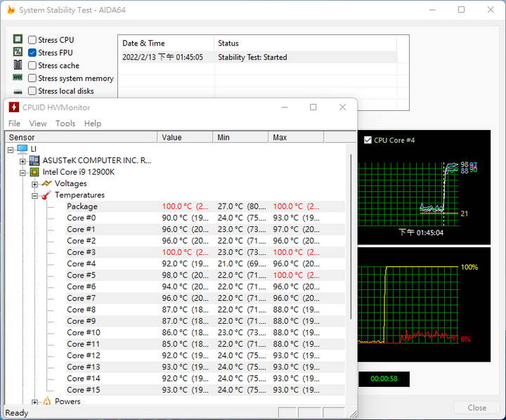Open the Help menu in HWMonitor
The image size is (506, 420).
[93, 123]
